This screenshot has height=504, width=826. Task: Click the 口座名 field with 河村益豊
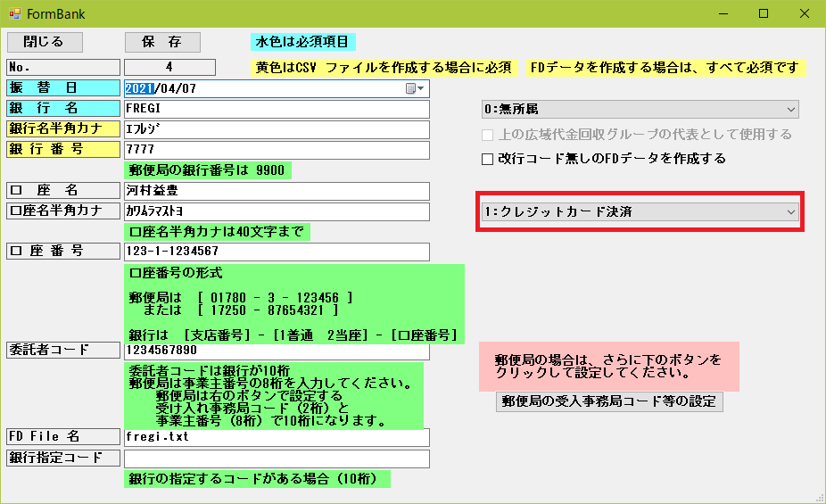277,191
